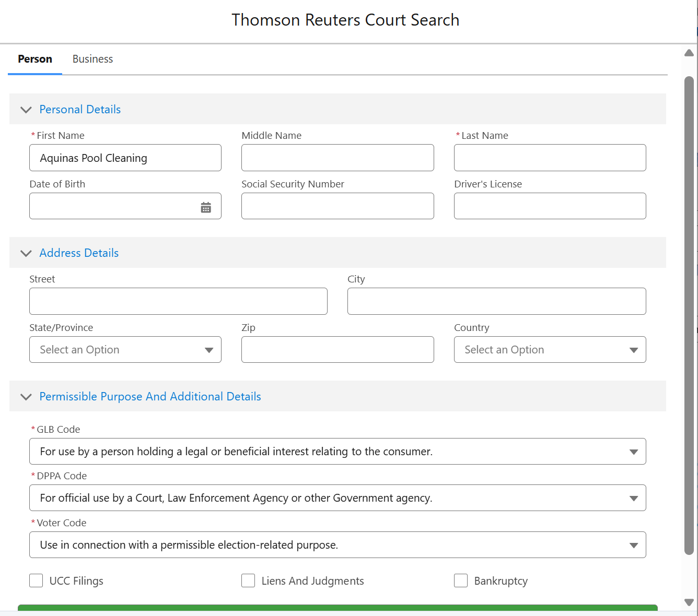Click the Personal Details heading link
Viewport: 698px width, 616px height.
80,109
